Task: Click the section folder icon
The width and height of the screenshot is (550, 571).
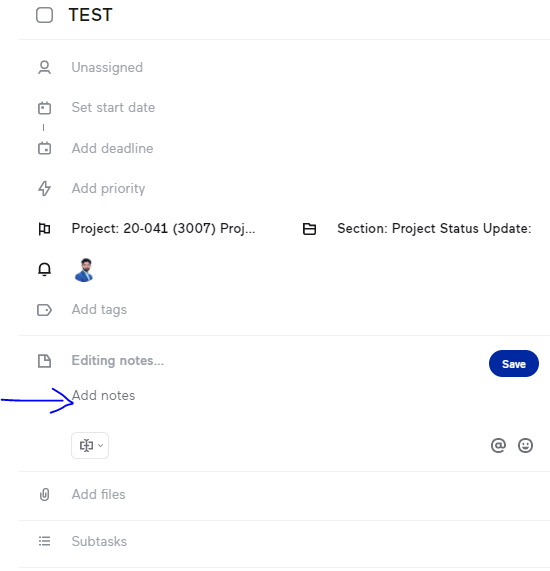Action: click(x=310, y=229)
